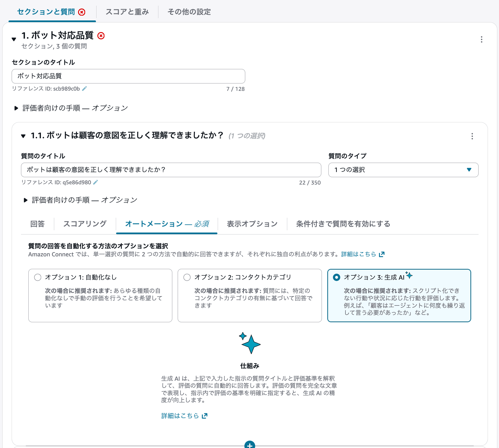Open the section 1 kebab options menu
499x448 pixels.
(481, 39)
